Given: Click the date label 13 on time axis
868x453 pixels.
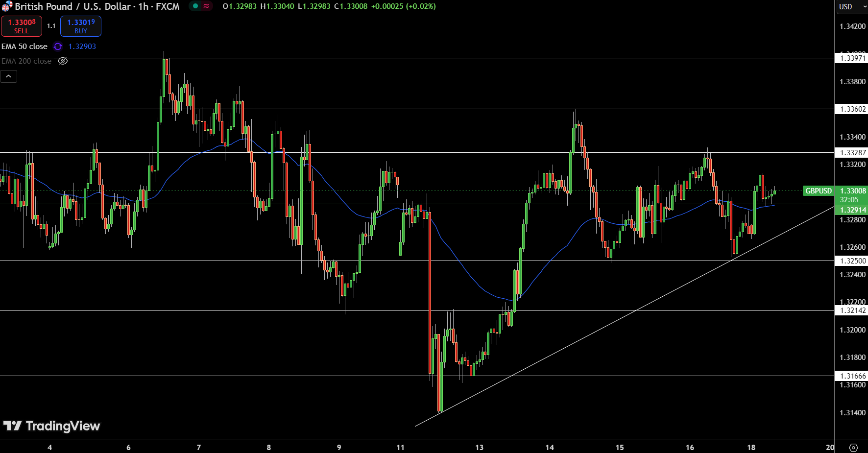Looking at the screenshot, I should pos(479,448).
